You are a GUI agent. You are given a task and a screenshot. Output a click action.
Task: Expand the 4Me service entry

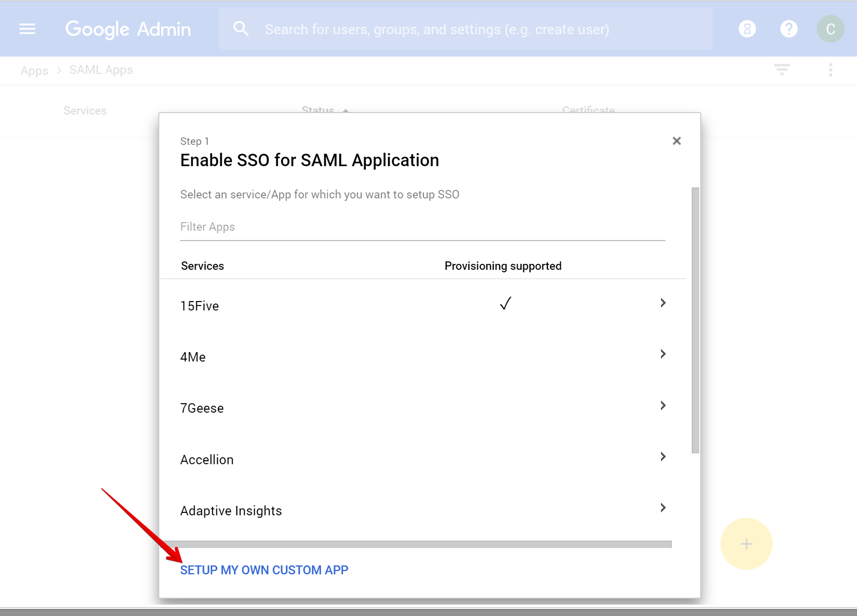pyautogui.click(x=662, y=354)
